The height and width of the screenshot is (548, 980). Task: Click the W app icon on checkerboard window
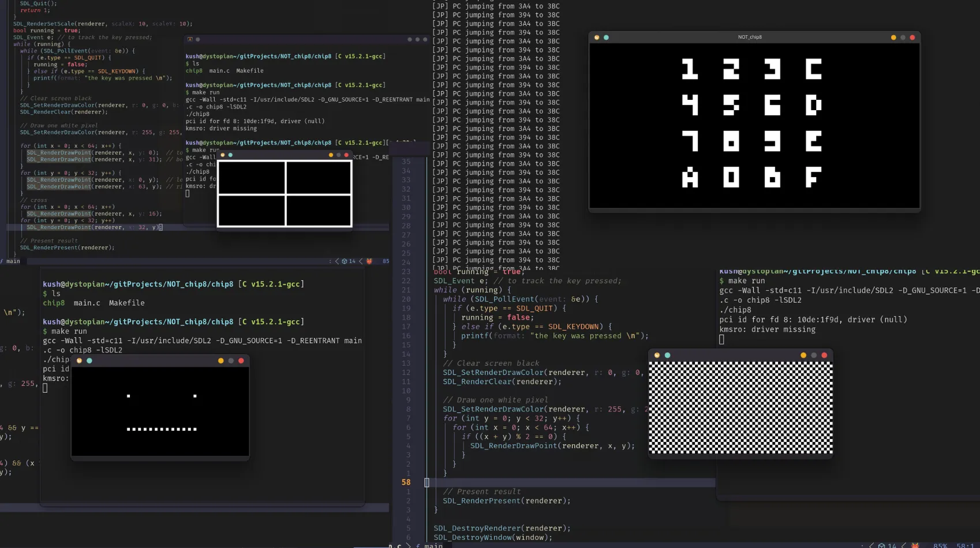click(x=657, y=355)
